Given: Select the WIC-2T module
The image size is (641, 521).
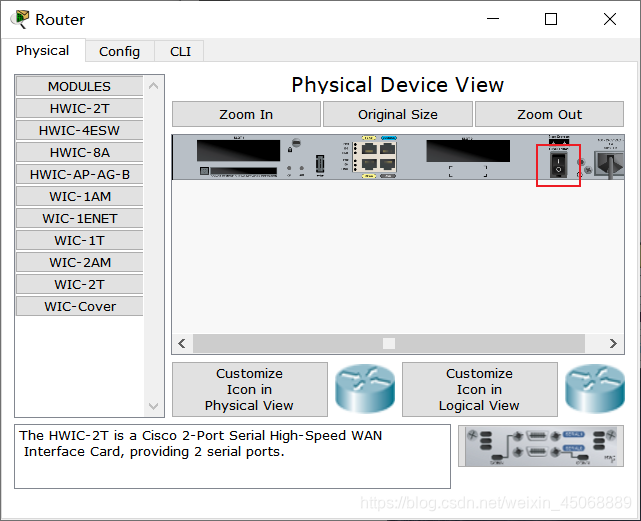Looking at the screenshot, I should (80, 285).
